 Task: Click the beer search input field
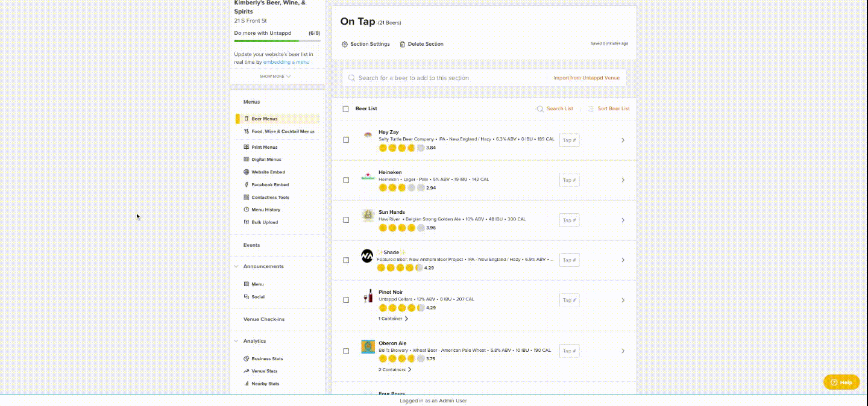(x=445, y=78)
